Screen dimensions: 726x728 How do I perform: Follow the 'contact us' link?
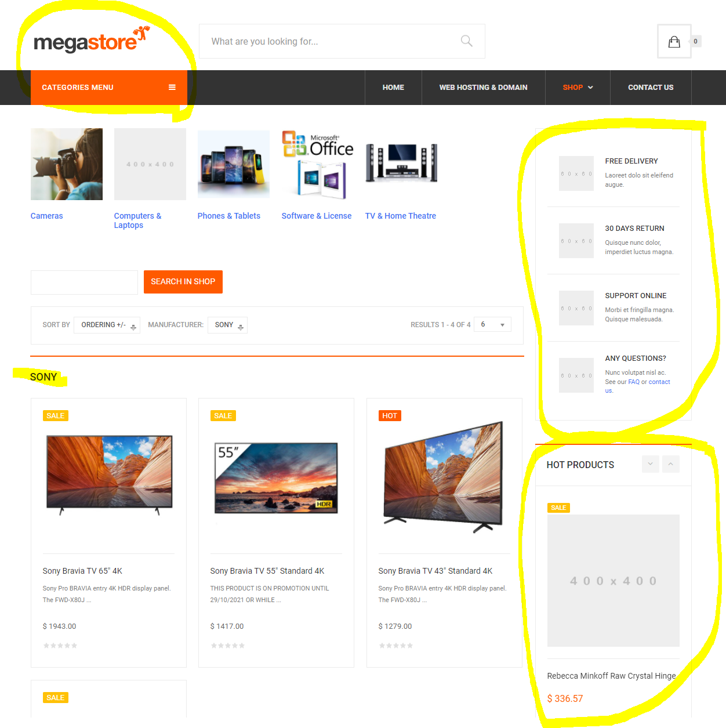(x=659, y=382)
